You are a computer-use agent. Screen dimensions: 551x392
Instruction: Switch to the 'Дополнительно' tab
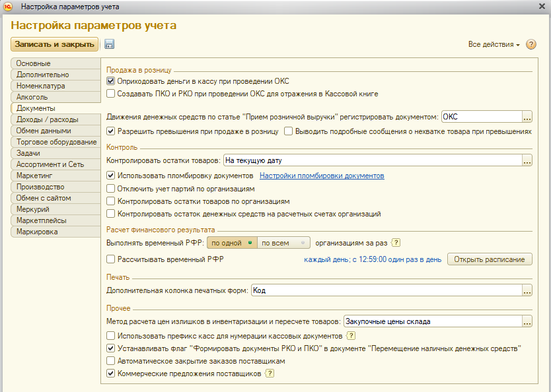coord(55,75)
